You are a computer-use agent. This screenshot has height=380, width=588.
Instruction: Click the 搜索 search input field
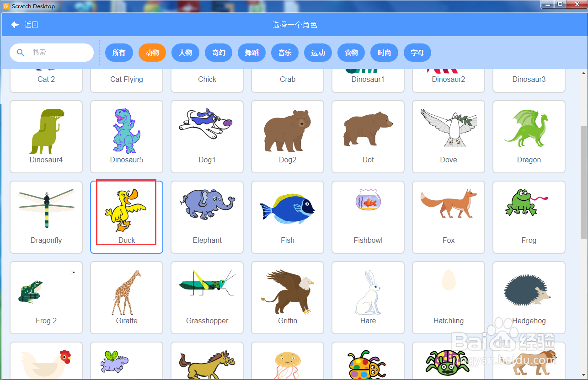click(x=52, y=53)
